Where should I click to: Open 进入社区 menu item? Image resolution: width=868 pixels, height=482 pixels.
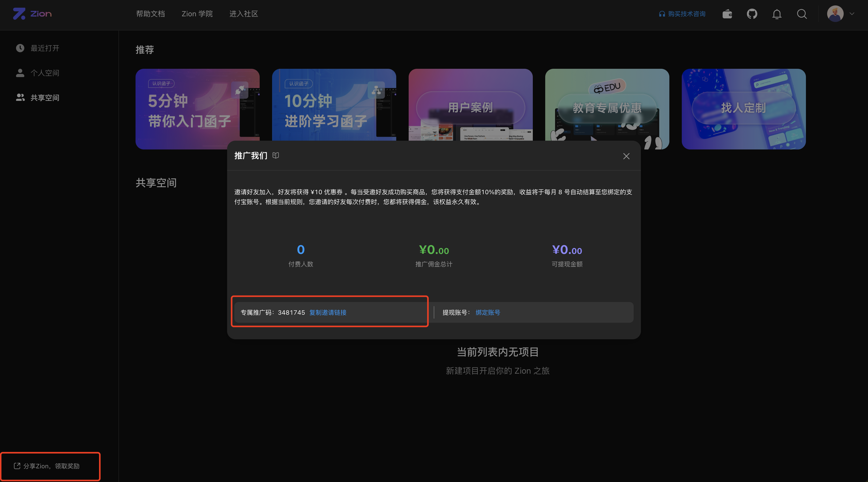(x=244, y=14)
